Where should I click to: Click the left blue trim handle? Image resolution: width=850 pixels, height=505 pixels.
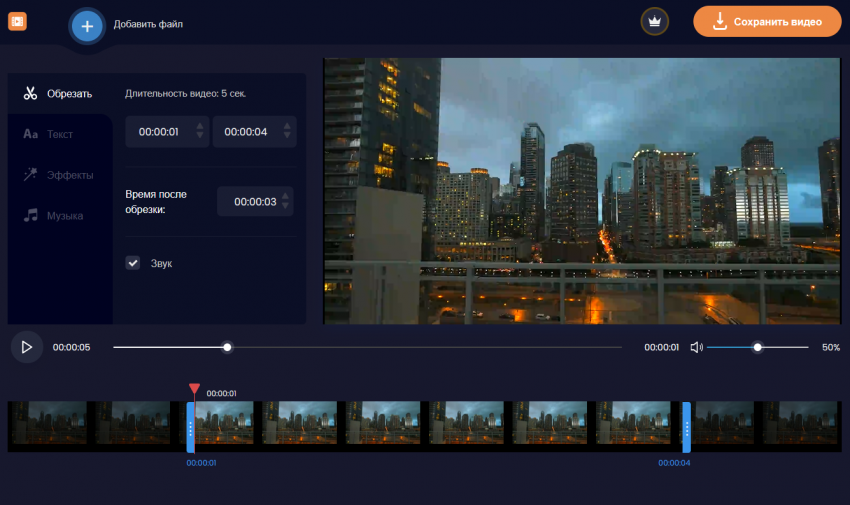190,428
